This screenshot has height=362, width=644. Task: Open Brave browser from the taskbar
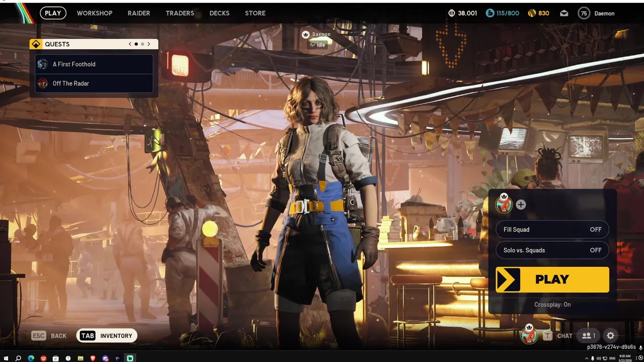coord(93,358)
